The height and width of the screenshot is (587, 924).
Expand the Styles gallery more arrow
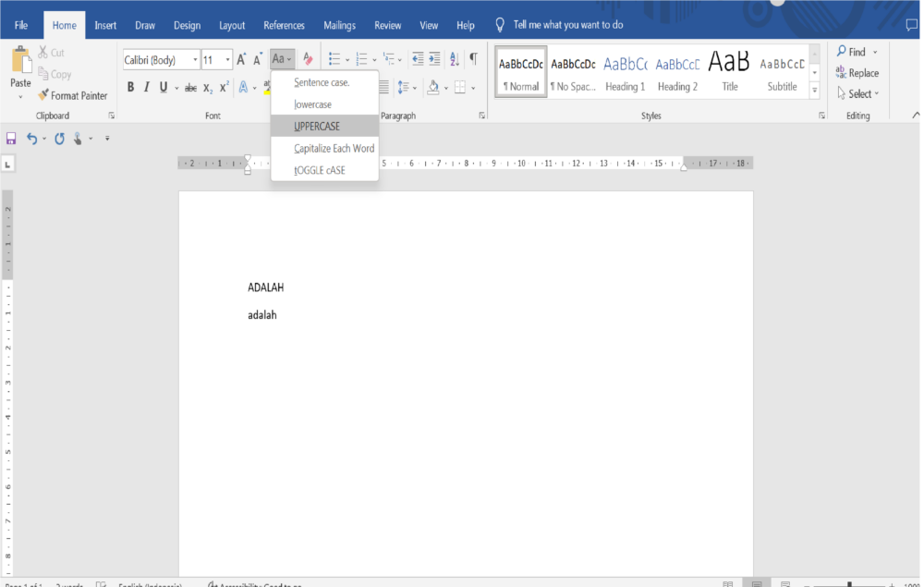tap(814, 91)
